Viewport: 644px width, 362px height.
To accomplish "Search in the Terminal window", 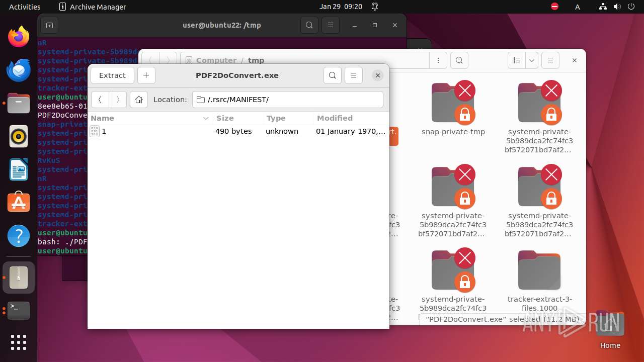I will tap(309, 25).
